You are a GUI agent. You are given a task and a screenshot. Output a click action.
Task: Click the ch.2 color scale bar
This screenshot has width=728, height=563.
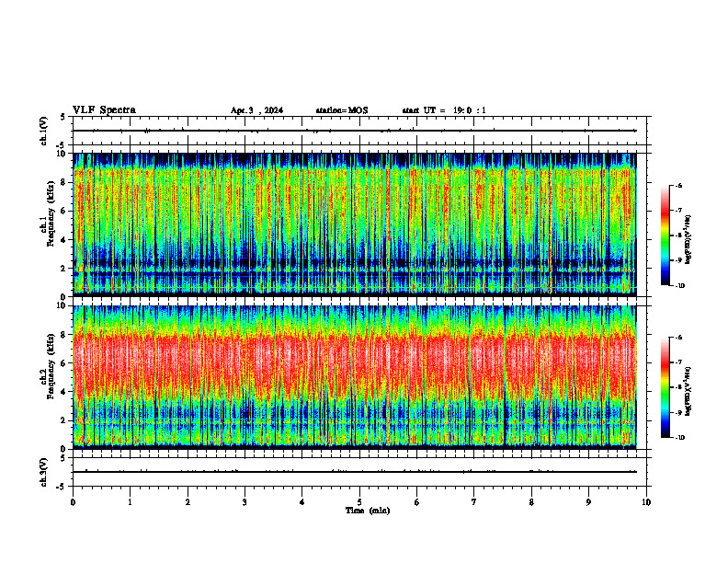[665, 387]
